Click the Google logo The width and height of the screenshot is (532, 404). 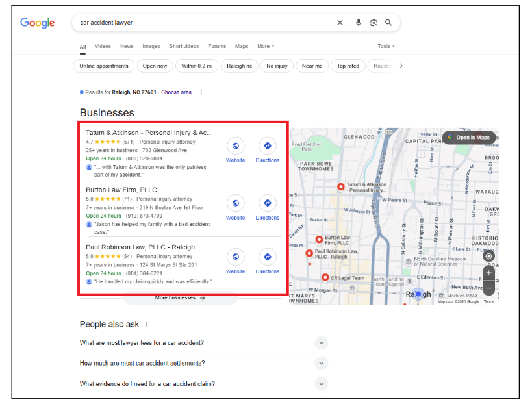coord(37,23)
